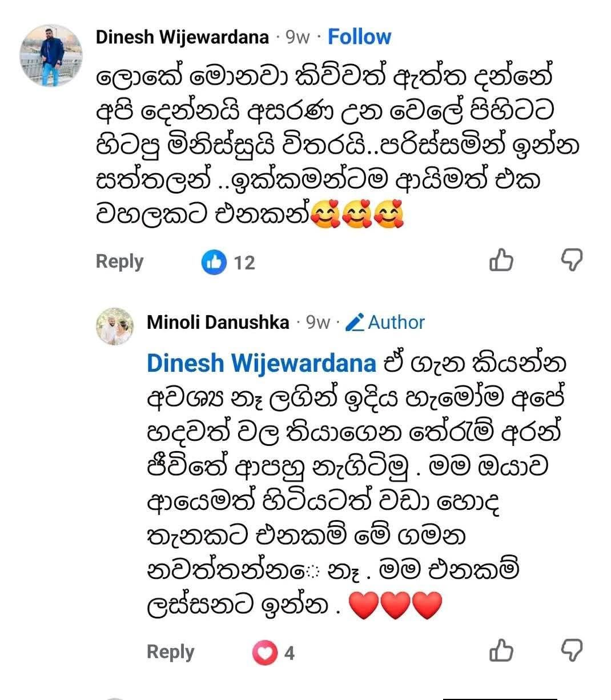Dislike Dinesh Wijewardana's comment with thumbs down

571,260
